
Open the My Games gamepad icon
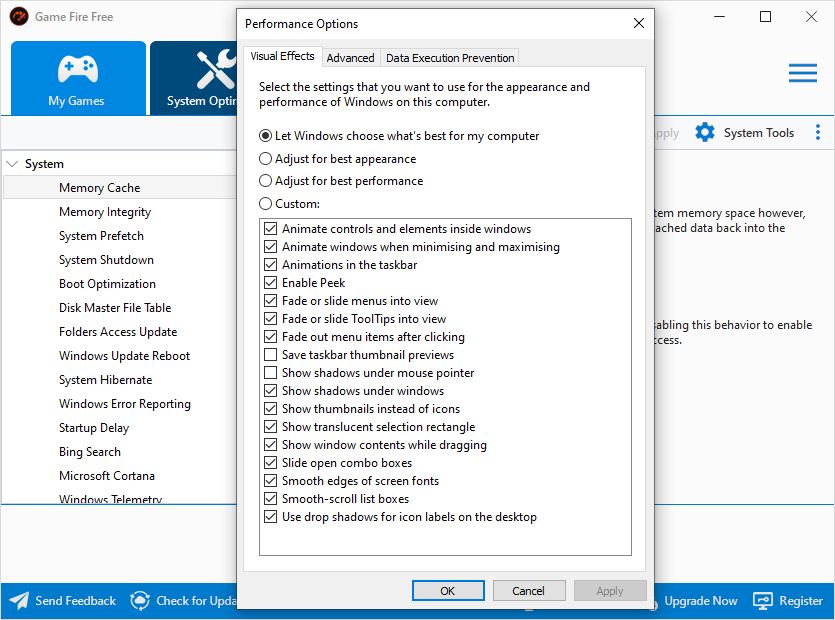click(78, 69)
